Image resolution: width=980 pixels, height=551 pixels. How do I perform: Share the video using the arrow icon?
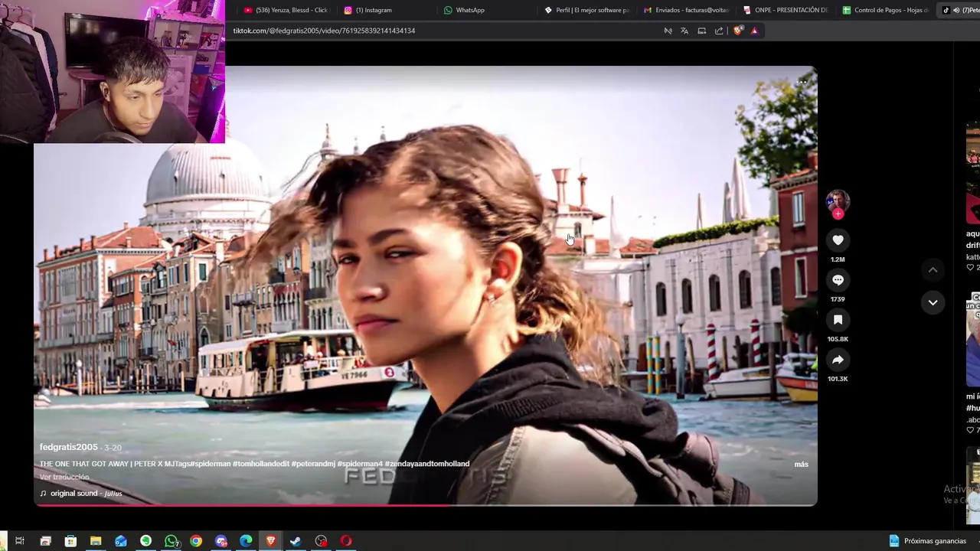tap(838, 360)
